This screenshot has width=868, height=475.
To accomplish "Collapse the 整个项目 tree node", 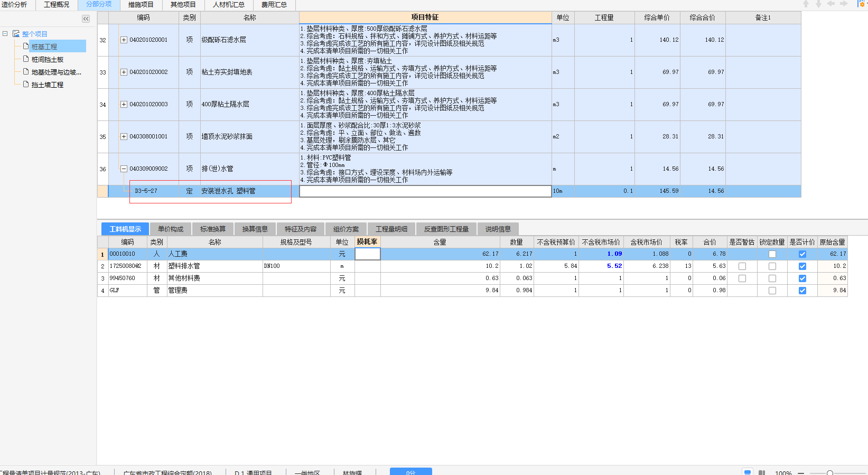I will coord(5,33).
